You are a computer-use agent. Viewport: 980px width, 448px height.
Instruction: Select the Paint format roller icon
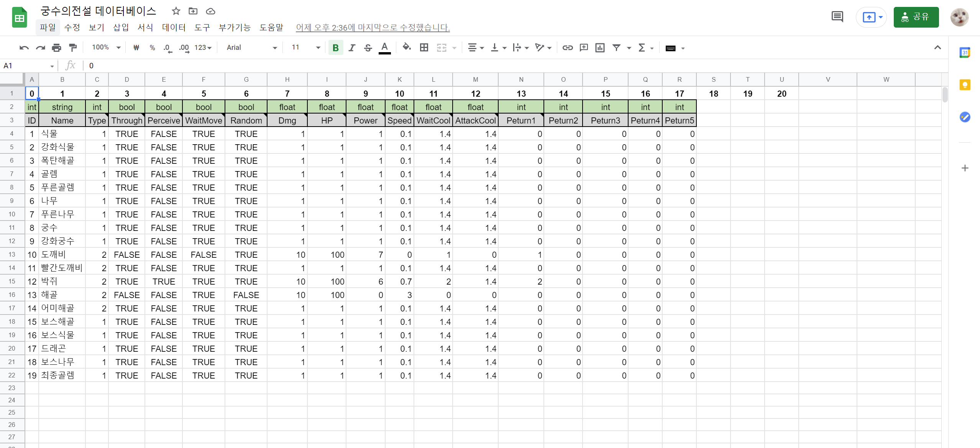click(x=72, y=48)
